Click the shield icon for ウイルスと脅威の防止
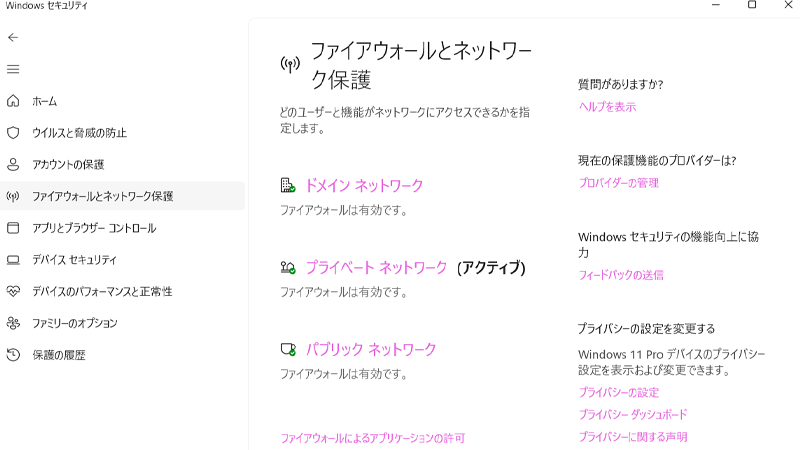This screenshot has width=800, height=450. pyautogui.click(x=13, y=133)
